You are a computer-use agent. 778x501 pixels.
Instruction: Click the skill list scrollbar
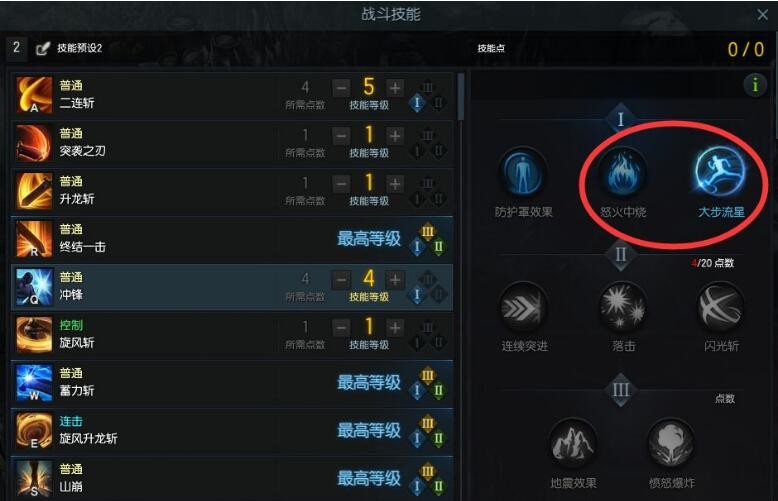(x=461, y=97)
